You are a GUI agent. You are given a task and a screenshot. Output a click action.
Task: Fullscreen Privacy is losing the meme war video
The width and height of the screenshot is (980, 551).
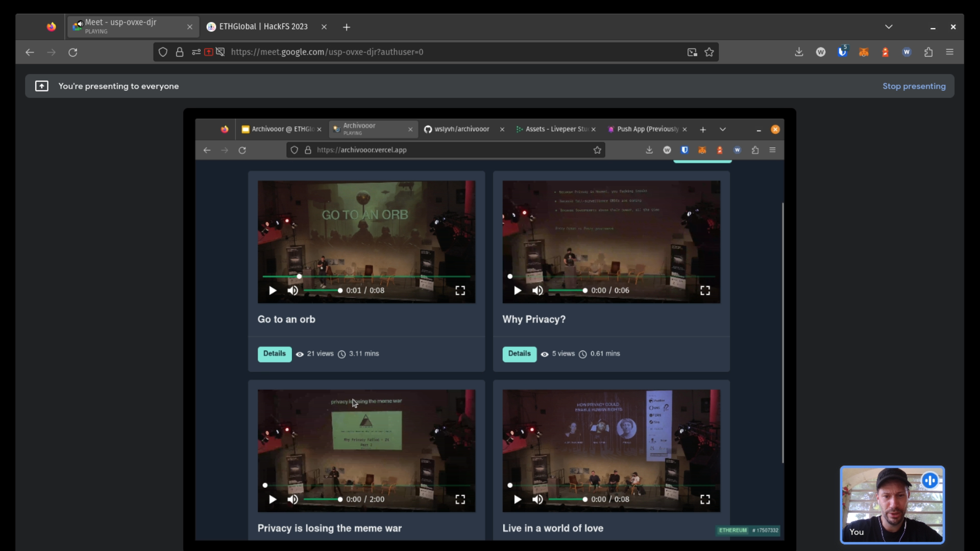(x=460, y=499)
